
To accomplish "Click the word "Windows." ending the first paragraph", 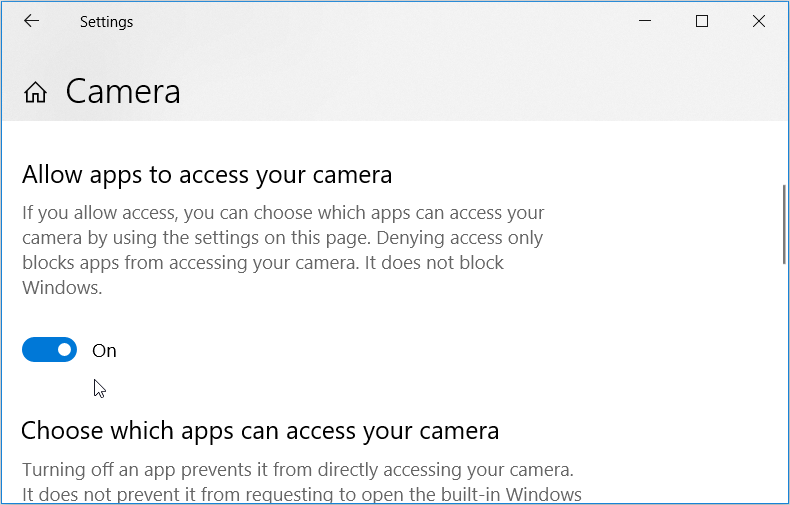I will (x=63, y=288).
